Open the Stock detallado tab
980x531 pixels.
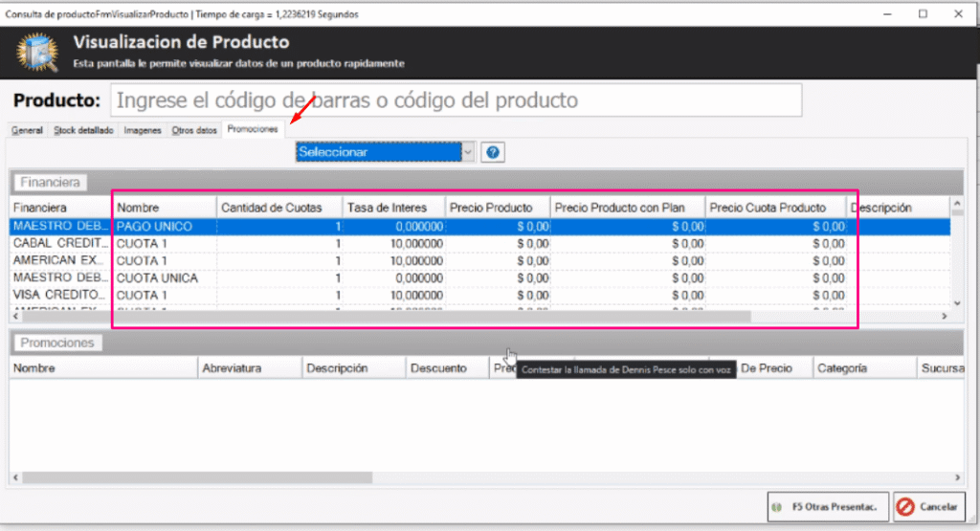tap(83, 130)
